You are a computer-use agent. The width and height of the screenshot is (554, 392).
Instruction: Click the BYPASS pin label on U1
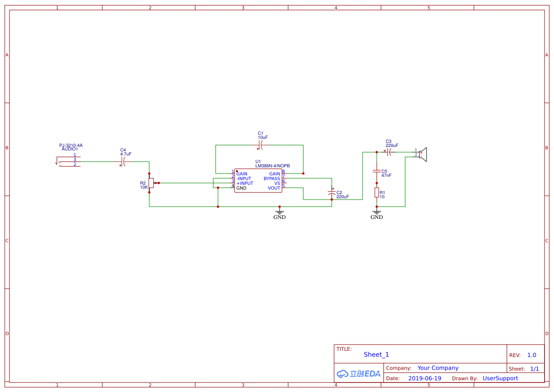point(272,179)
